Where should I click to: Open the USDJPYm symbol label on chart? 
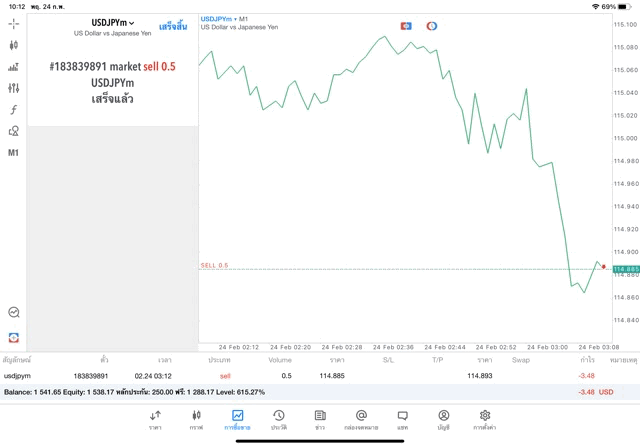(216, 19)
